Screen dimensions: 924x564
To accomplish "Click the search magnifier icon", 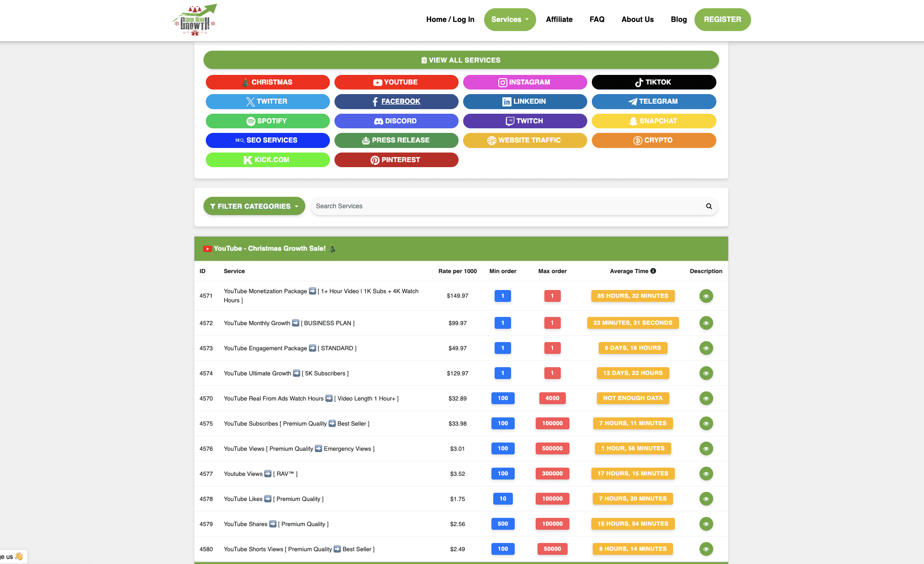I will (x=709, y=206).
